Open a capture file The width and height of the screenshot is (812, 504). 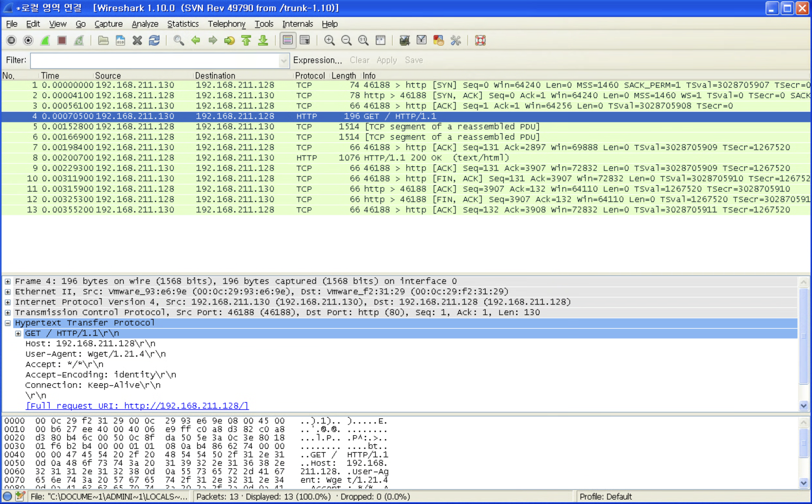tap(103, 41)
